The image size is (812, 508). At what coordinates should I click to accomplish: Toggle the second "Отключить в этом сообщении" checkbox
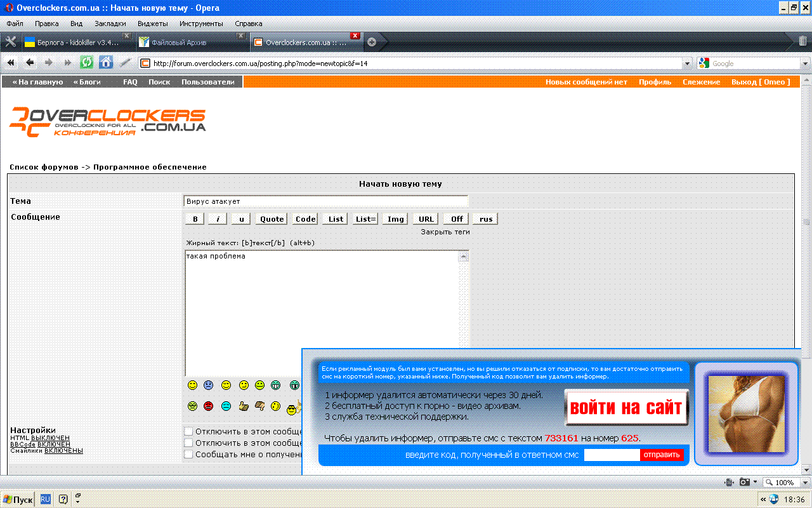pos(188,443)
